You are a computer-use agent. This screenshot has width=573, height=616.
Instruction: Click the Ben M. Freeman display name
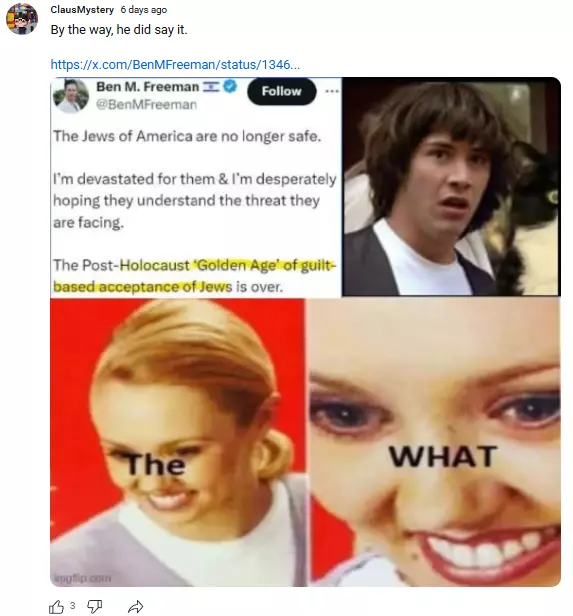[x=148, y=86]
